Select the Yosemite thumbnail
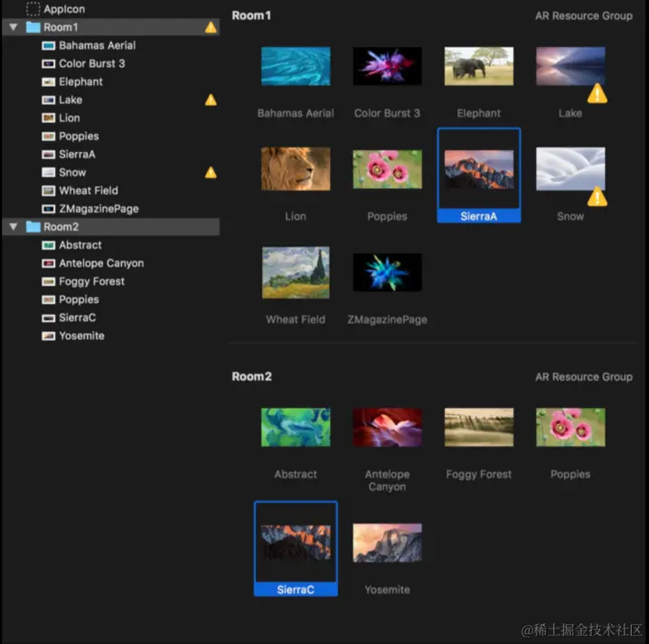Screen dimensions: 649x644 click(388, 543)
